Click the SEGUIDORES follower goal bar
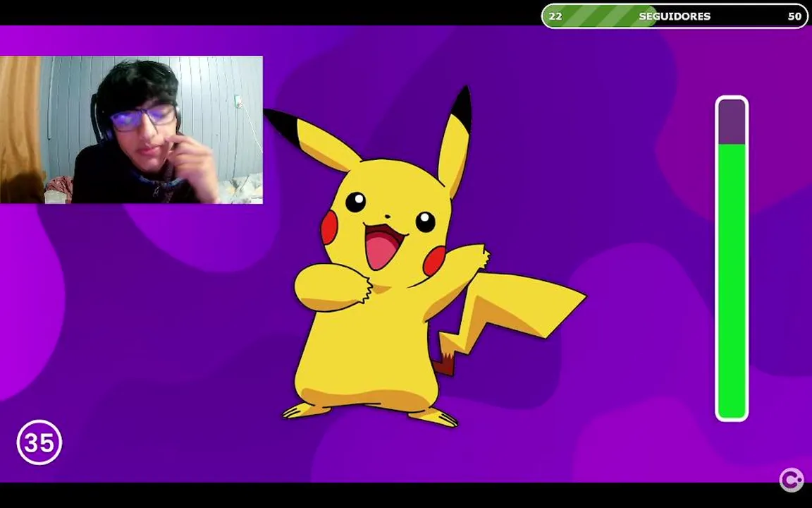The height and width of the screenshot is (508, 812). pos(675,16)
